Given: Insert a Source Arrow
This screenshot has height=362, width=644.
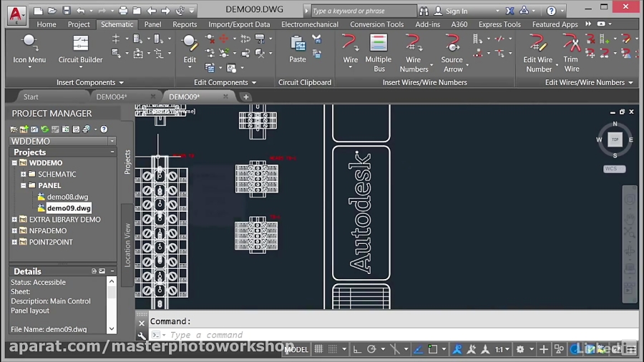Looking at the screenshot, I should (452, 54).
